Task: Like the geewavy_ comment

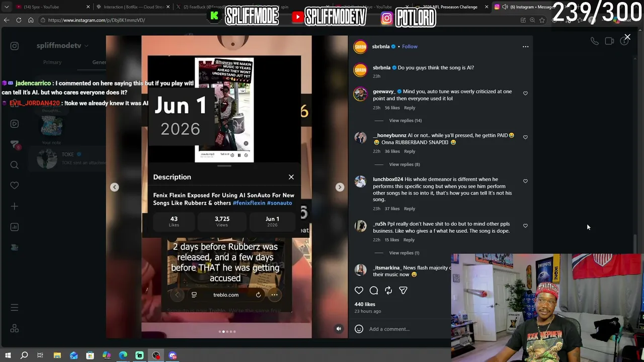Action: pos(525,94)
